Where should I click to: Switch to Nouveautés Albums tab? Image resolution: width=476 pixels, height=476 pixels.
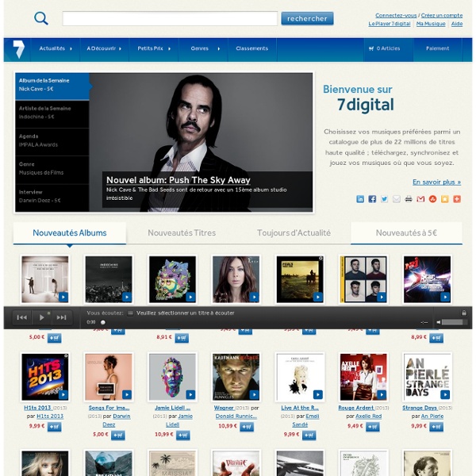point(70,232)
